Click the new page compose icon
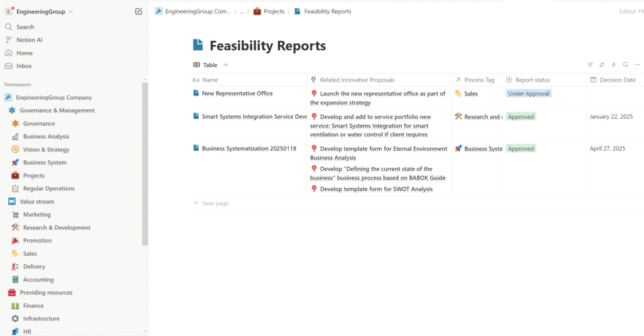The width and height of the screenshot is (644, 336). (x=138, y=11)
